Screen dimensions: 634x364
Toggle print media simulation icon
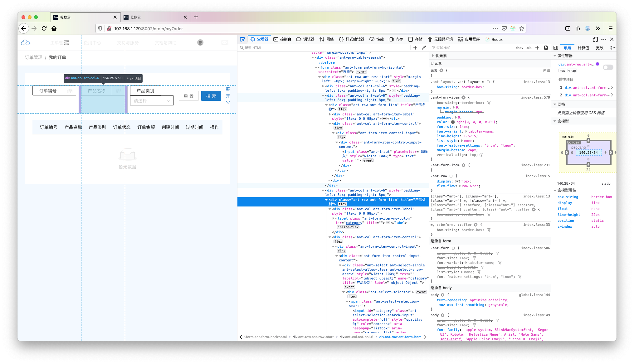546,48
